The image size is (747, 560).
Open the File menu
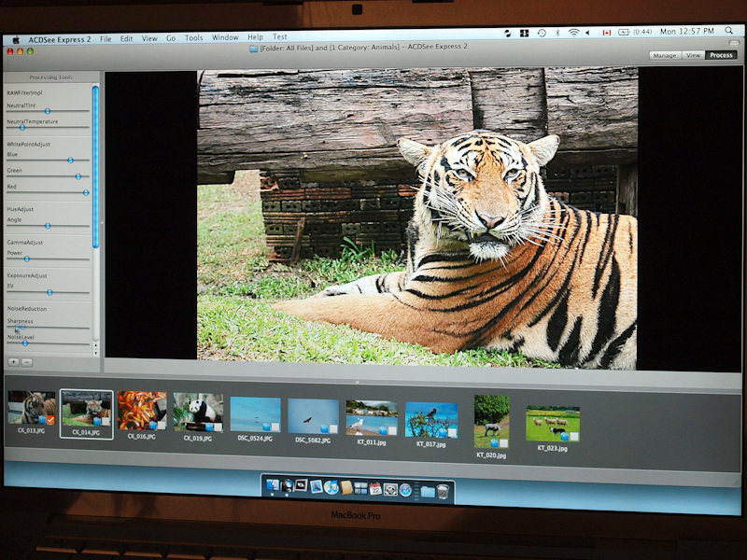(106, 39)
